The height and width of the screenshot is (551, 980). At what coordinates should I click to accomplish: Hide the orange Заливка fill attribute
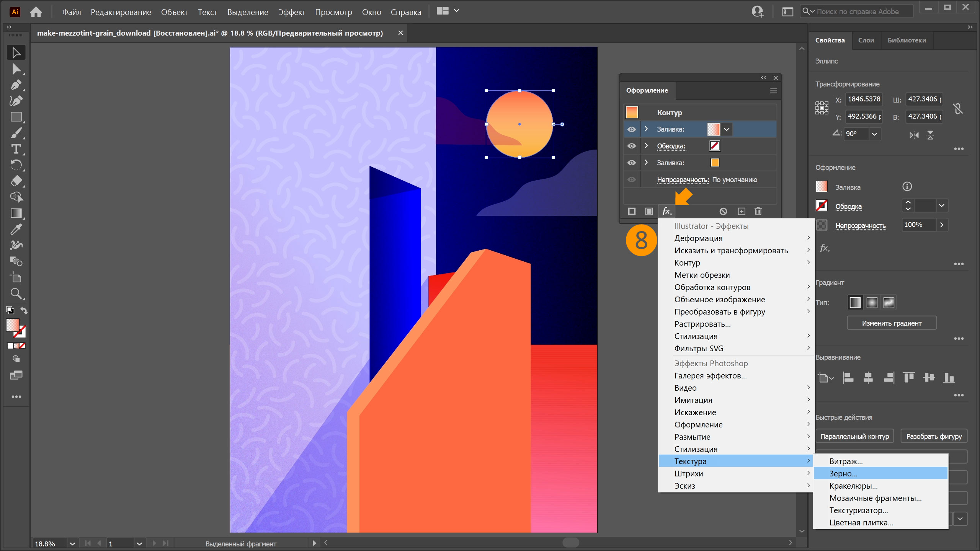631,163
